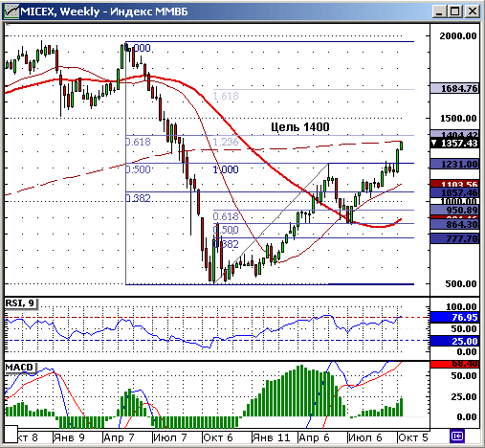
Task: Click the 950.89 price level label
Action: 454,210
